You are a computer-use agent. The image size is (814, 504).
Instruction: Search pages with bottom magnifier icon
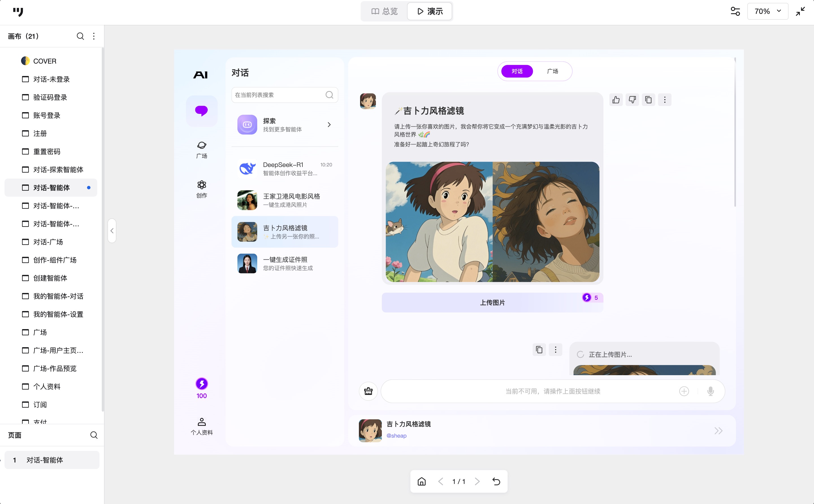[94, 435]
